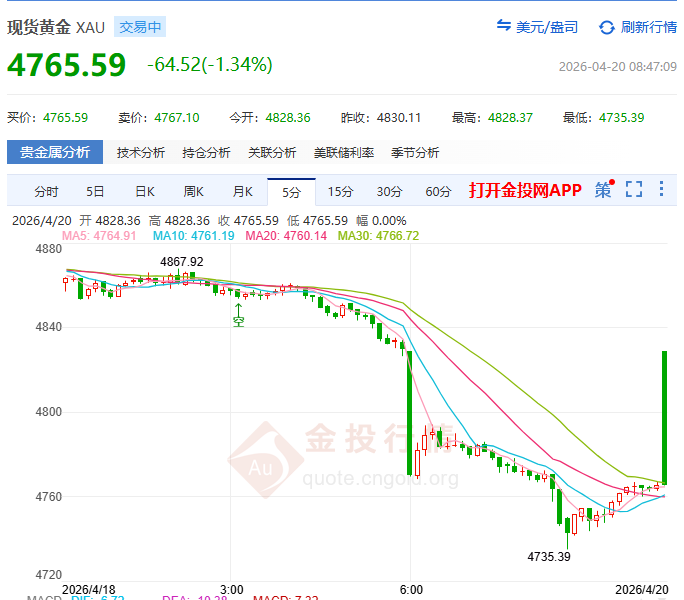The image size is (684, 600).
Task: Click the 最高 value 4828.37
Action: pos(510,118)
